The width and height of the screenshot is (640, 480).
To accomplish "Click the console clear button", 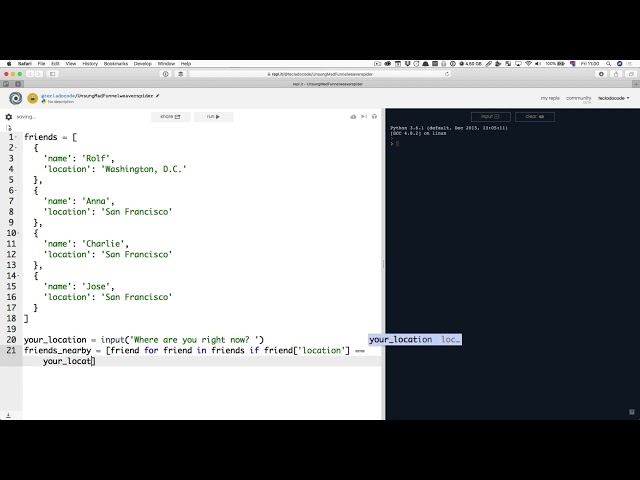I will pos(535,117).
